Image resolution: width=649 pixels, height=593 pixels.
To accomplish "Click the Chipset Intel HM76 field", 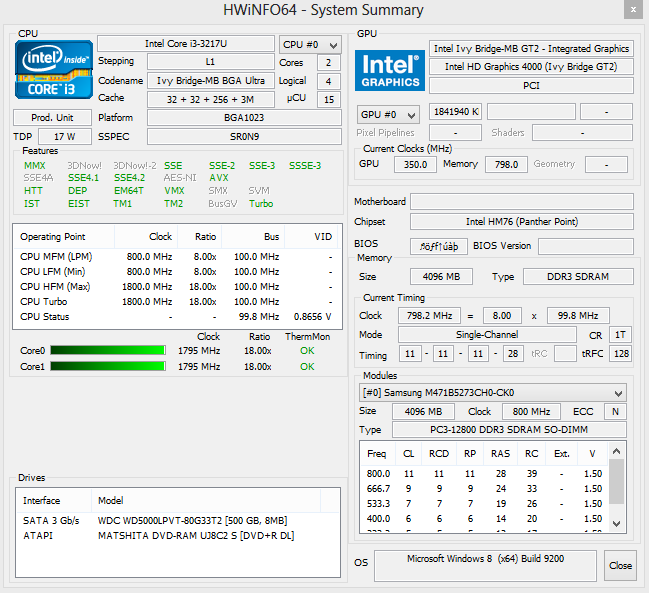I will (522, 221).
